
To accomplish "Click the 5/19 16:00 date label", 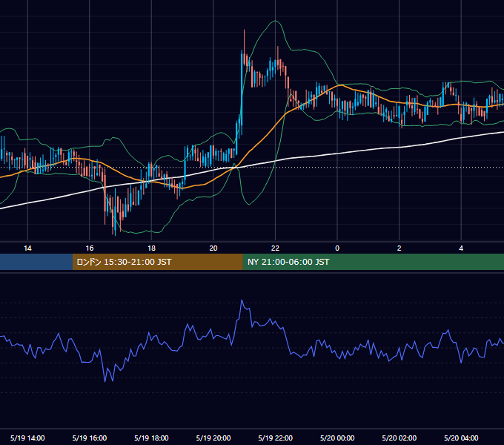I will (90, 438).
